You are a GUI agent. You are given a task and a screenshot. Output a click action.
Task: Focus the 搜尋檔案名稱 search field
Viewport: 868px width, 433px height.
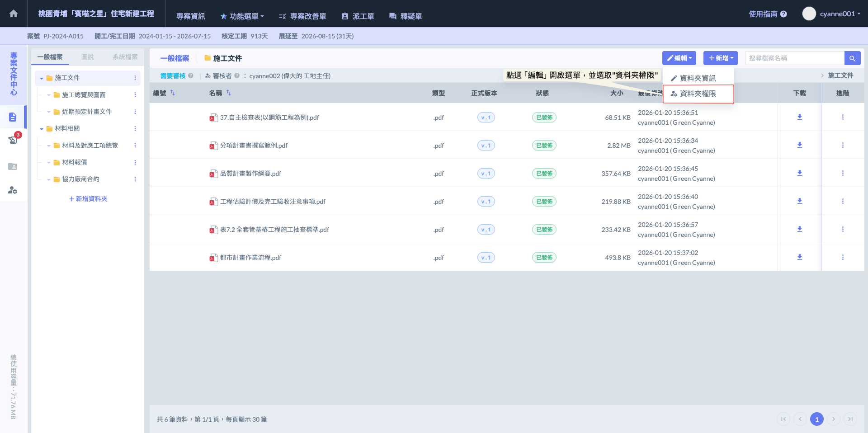click(x=794, y=58)
